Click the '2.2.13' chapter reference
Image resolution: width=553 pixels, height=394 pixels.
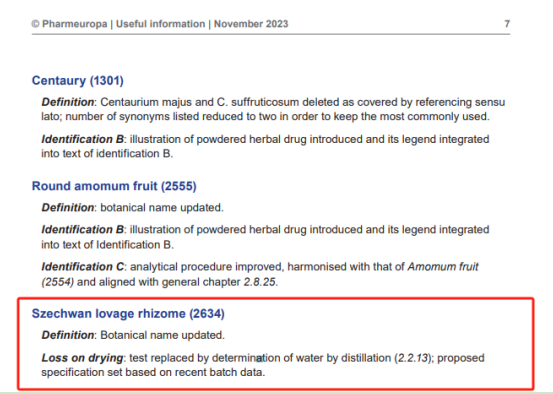click(412, 358)
